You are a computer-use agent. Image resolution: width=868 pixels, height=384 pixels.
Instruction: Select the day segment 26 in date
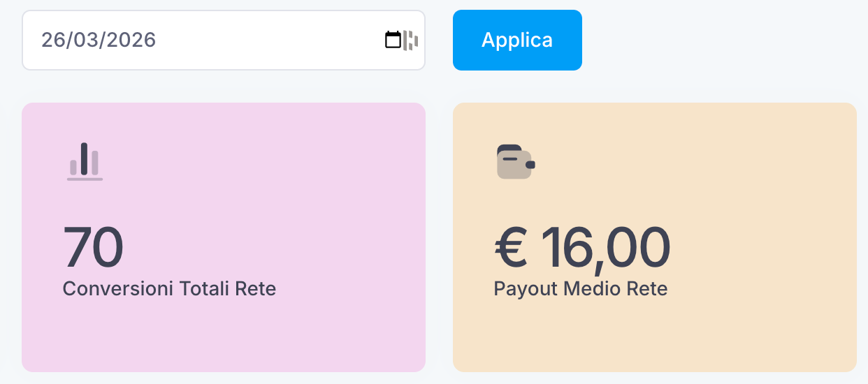[52, 40]
